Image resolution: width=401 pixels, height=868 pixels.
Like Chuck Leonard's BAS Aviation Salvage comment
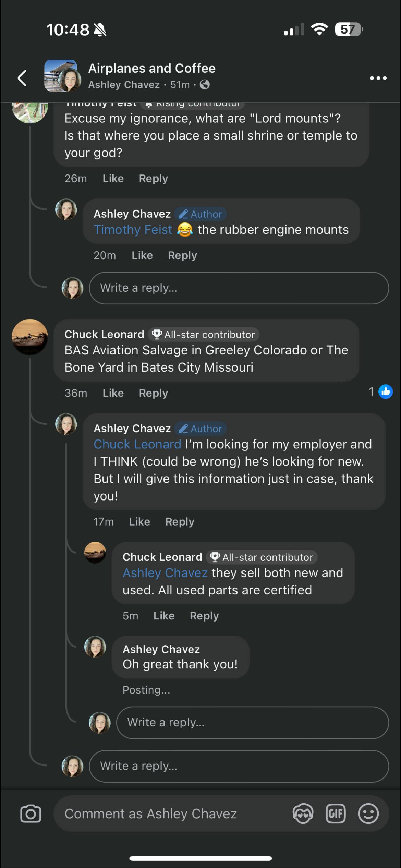click(113, 393)
